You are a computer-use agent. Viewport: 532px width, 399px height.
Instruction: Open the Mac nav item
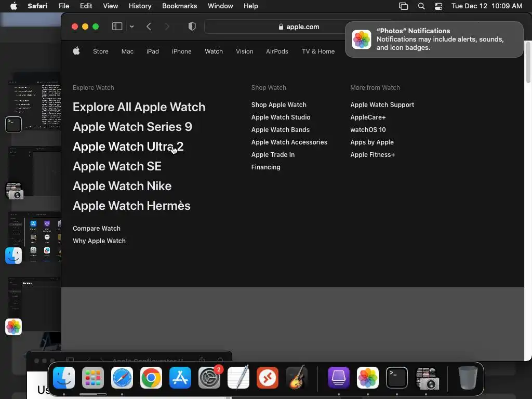pyautogui.click(x=128, y=51)
